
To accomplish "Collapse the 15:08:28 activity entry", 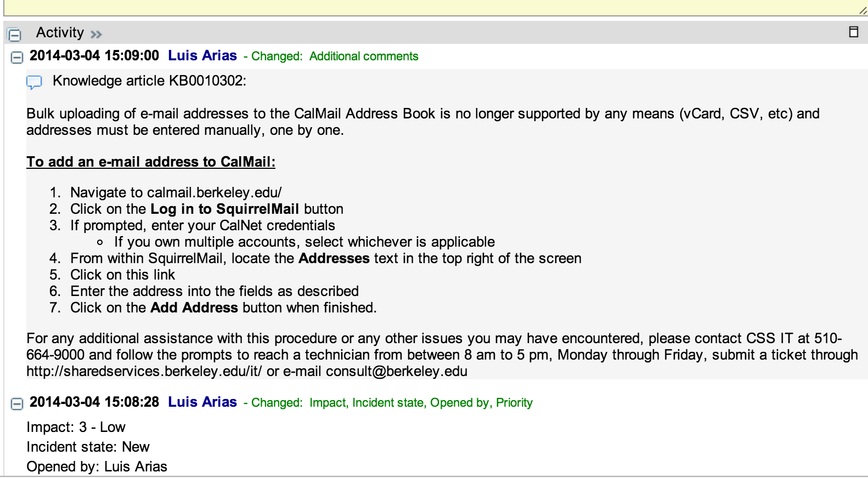I will point(17,403).
